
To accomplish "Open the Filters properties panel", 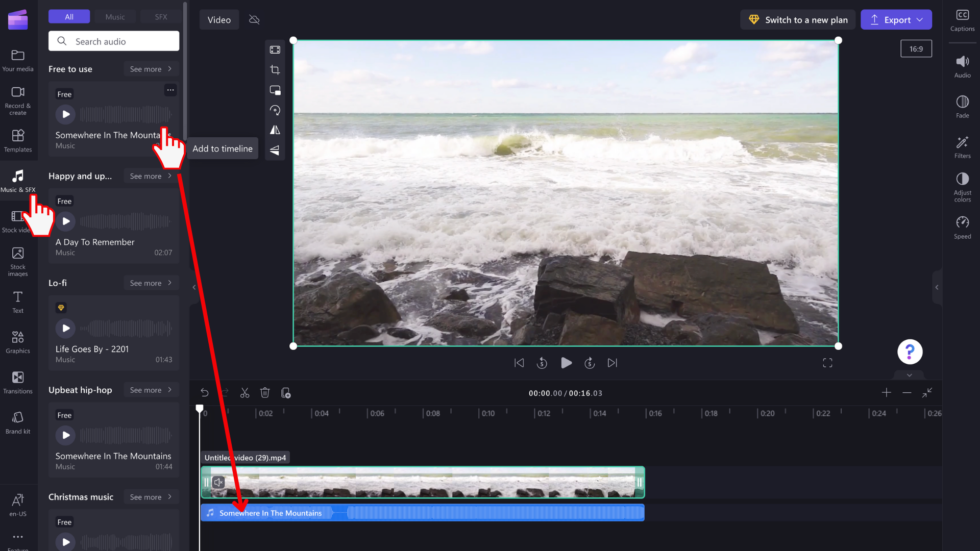I will (x=962, y=147).
